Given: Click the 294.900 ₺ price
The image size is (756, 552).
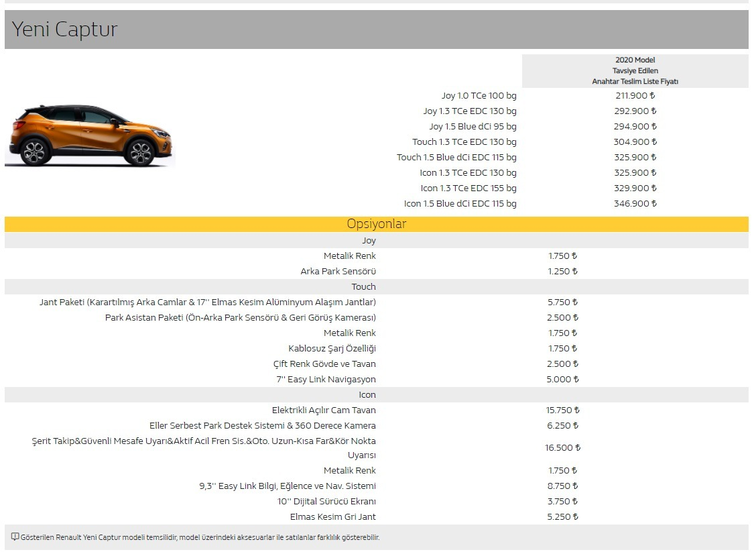Looking at the screenshot, I should [635, 126].
